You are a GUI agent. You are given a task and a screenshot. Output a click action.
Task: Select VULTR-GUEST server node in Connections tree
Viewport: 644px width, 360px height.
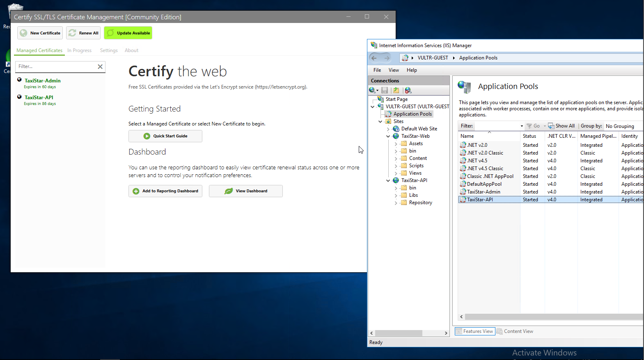coord(417,107)
